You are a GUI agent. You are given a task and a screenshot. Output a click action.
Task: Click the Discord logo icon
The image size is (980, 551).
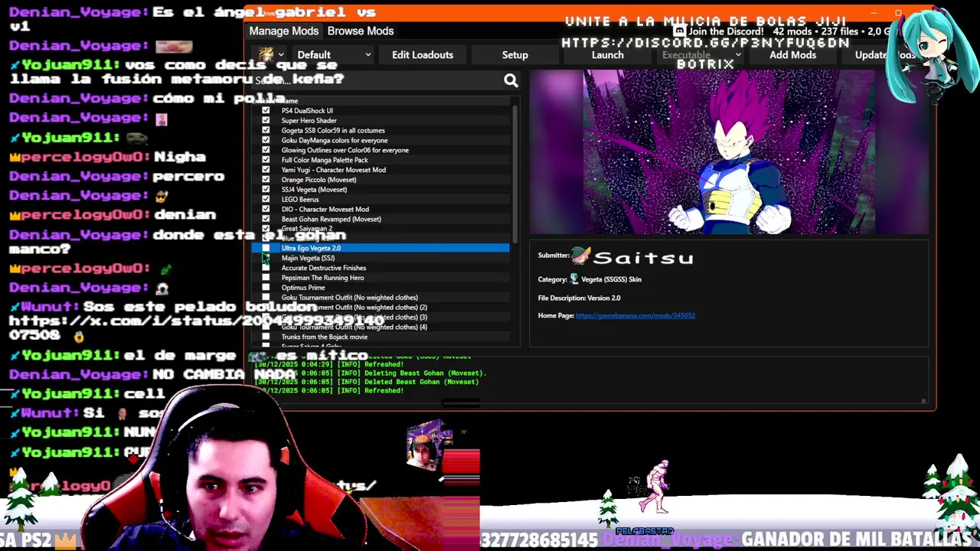[x=679, y=31]
